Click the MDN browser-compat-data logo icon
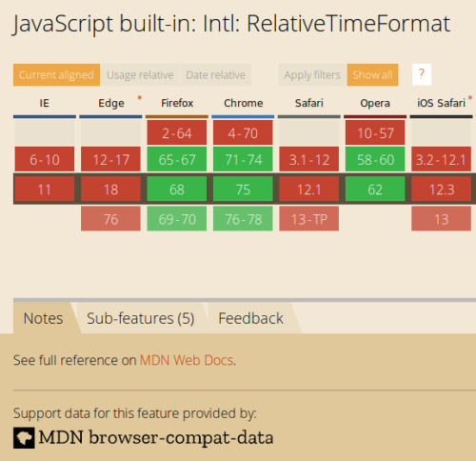The width and height of the screenshot is (476, 461). pos(24,438)
